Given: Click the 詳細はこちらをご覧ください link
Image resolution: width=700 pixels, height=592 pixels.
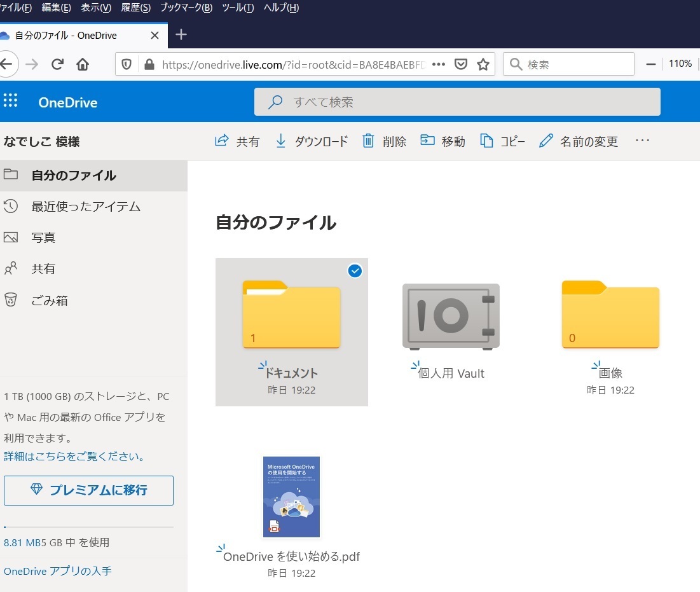Looking at the screenshot, I should [74, 457].
